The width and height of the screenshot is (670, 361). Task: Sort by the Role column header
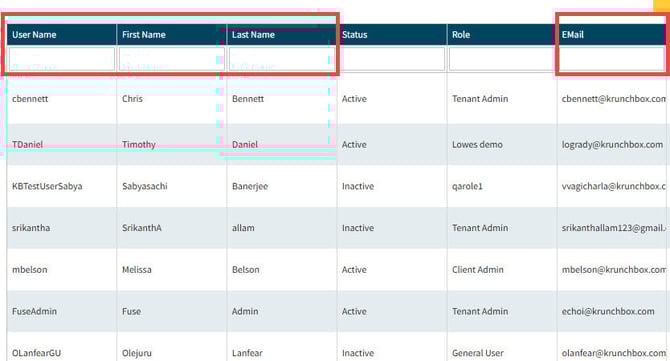461,35
